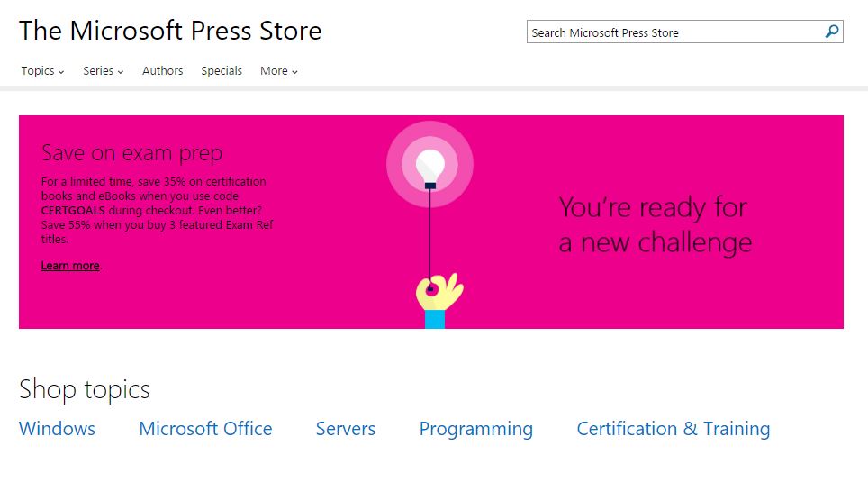Shop the Servers topic

coord(346,429)
